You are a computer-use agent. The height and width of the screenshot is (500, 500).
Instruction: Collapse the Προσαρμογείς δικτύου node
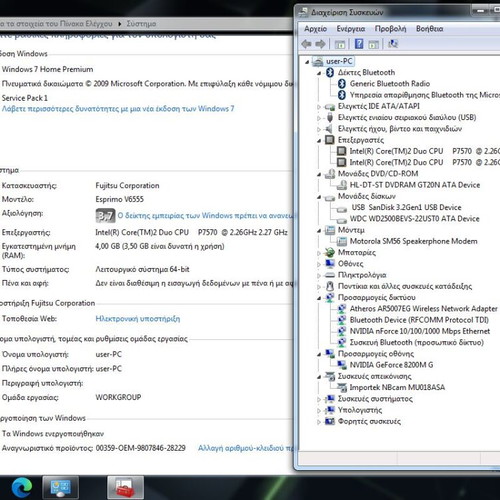click(x=319, y=298)
